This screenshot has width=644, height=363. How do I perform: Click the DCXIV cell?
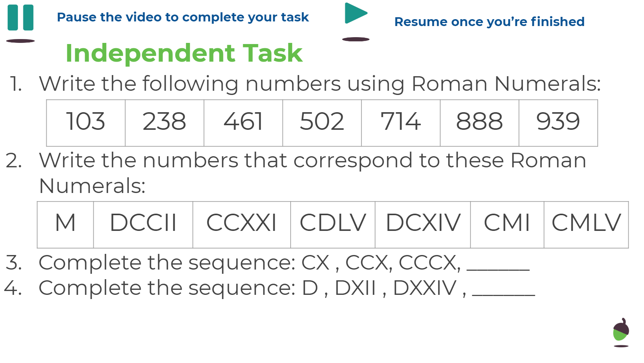[x=423, y=225]
